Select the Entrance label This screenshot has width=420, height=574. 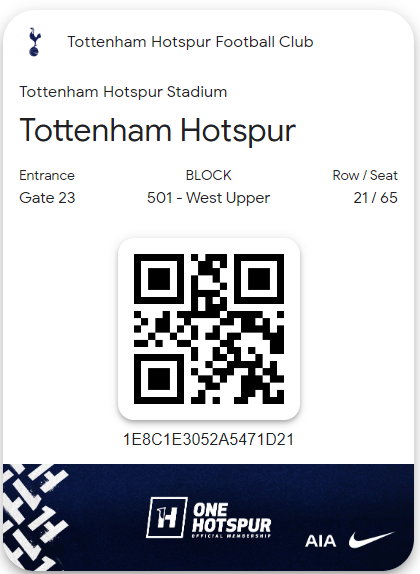(47, 175)
